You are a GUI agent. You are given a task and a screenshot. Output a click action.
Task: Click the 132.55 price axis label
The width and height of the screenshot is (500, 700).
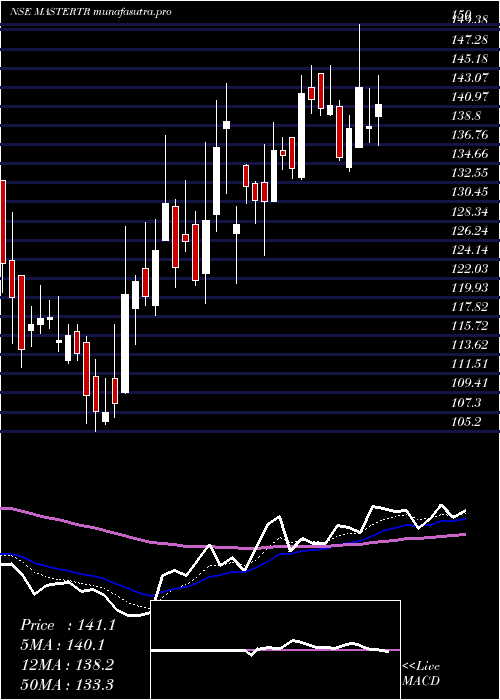(x=471, y=173)
